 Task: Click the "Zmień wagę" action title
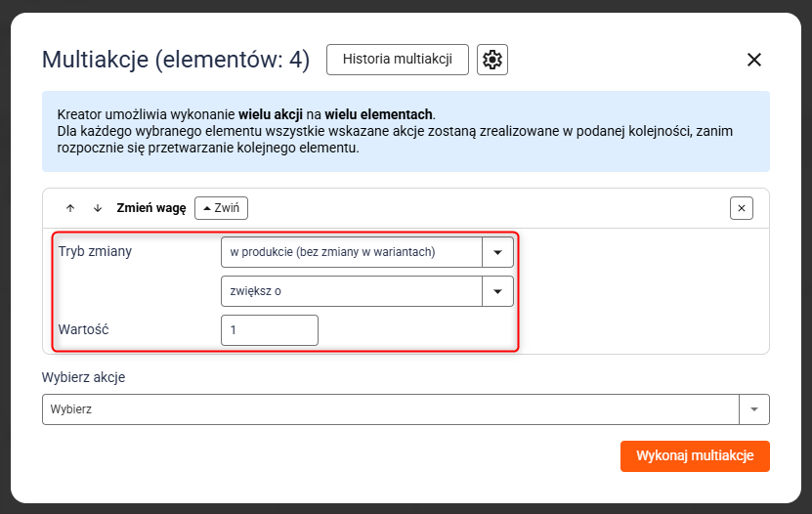coord(150,208)
